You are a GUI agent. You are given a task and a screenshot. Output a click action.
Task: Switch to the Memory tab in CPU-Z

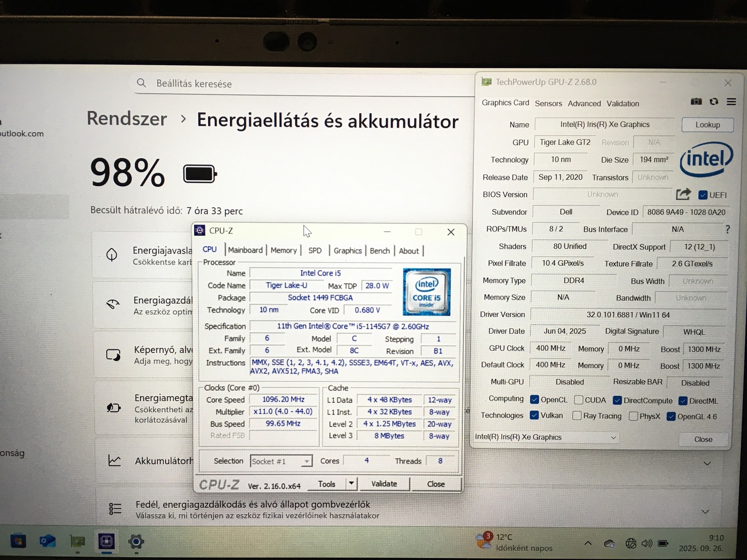(x=284, y=251)
